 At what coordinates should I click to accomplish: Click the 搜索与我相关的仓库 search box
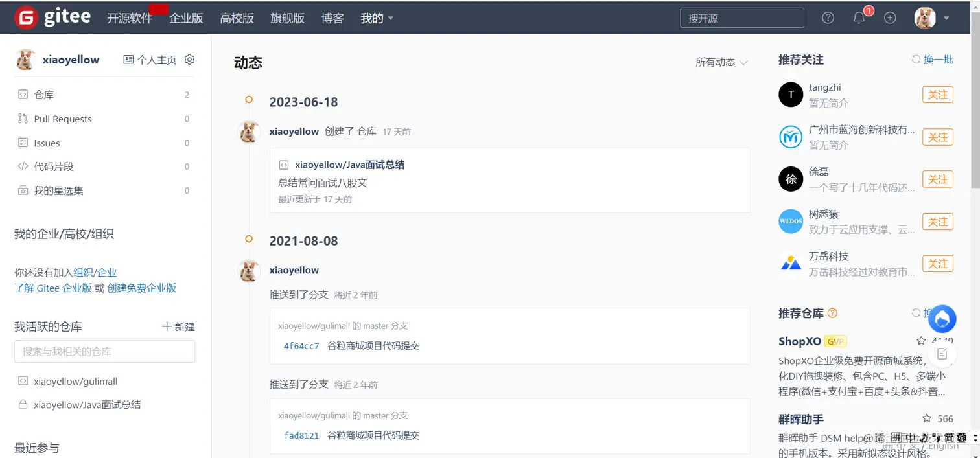[x=104, y=351]
